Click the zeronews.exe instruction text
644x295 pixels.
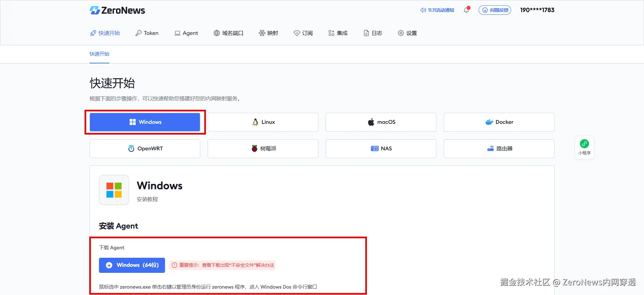pos(208,287)
